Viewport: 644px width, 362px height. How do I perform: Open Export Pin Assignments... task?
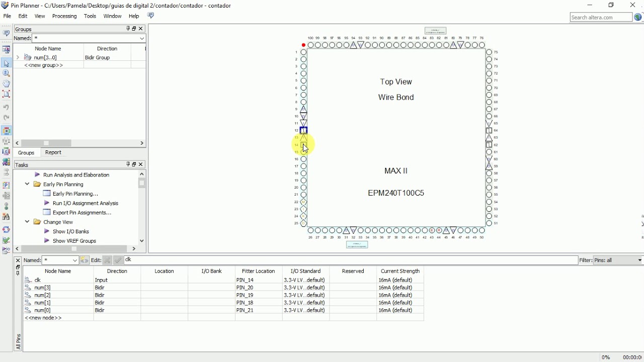(82, 213)
